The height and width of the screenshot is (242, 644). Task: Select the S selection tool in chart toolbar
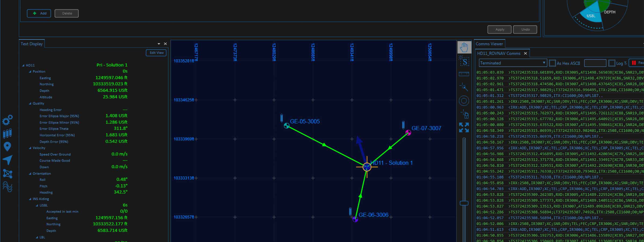pos(464,61)
